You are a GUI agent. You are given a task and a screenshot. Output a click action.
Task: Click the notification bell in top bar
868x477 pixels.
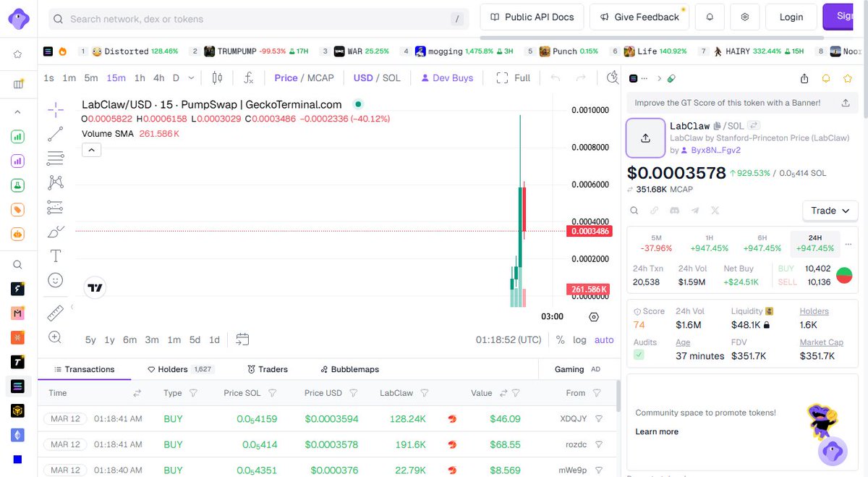[x=710, y=17]
